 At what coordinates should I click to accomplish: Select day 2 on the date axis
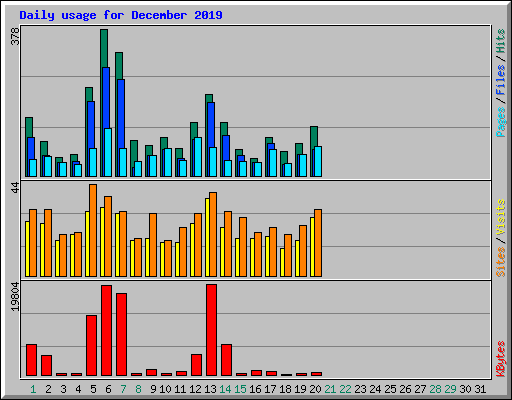click(48, 389)
